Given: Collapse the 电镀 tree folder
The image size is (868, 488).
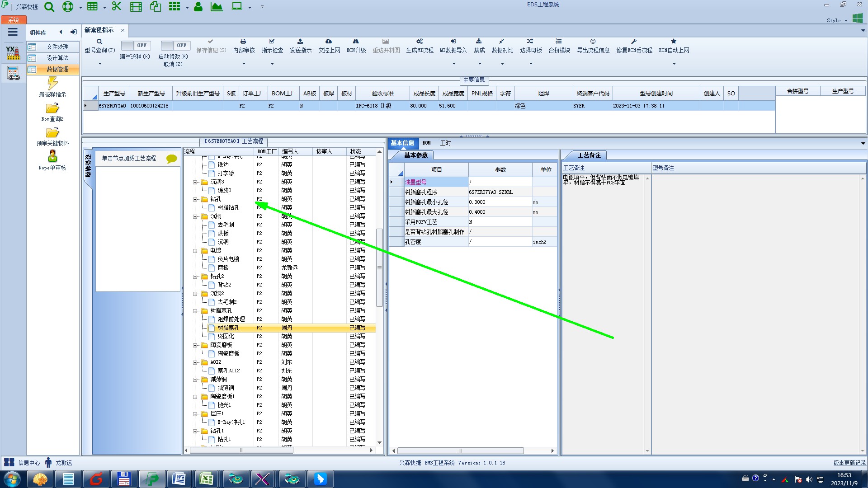Looking at the screenshot, I should 196,251.
